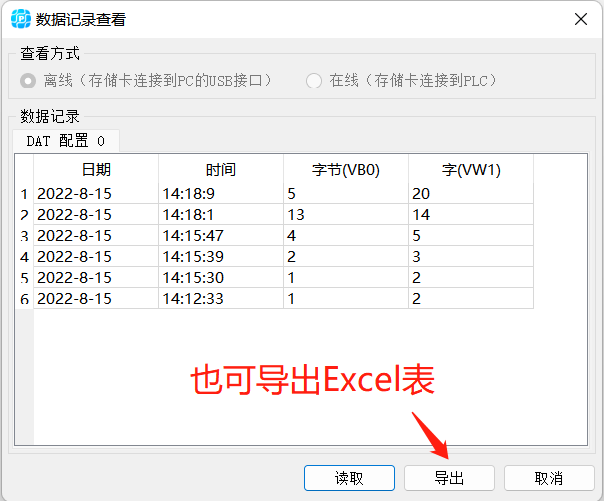Select row header 5
The width and height of the screenshot is (604, 501).
point(24,277)
